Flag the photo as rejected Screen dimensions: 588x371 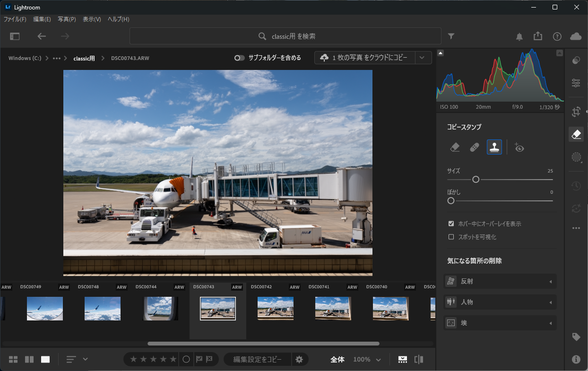click(209, 359)
